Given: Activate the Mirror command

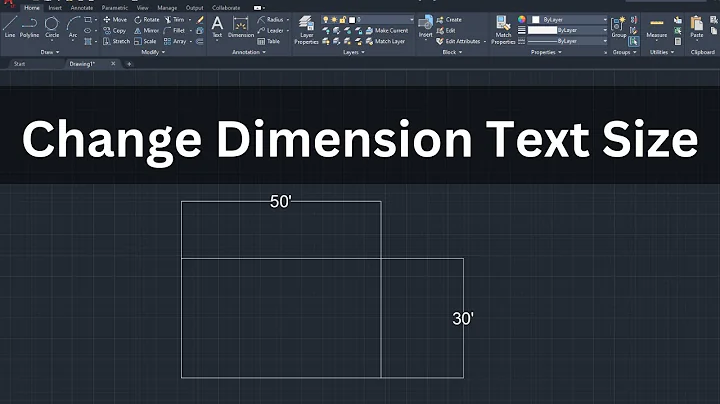Looking at the screenshot, I should point(146,31).
